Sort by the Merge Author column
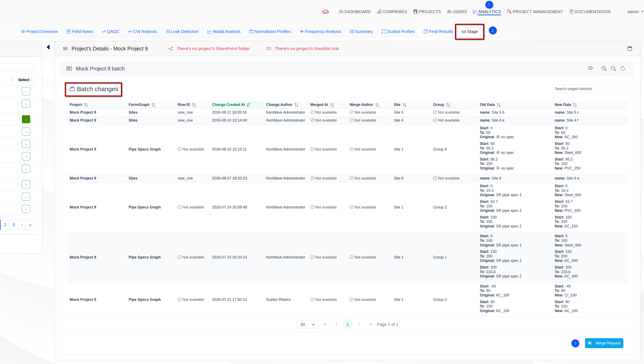The image size is (644, 364). [377, 105]
